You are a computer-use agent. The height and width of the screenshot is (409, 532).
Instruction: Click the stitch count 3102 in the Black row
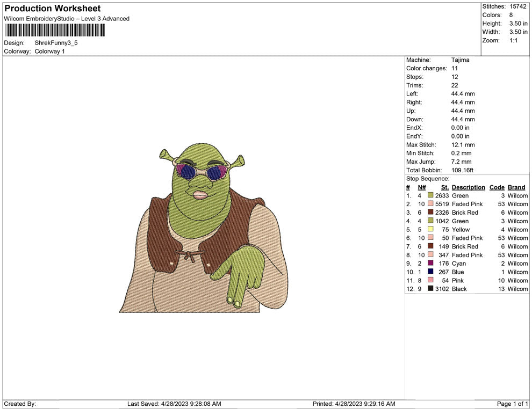point(442,289)
